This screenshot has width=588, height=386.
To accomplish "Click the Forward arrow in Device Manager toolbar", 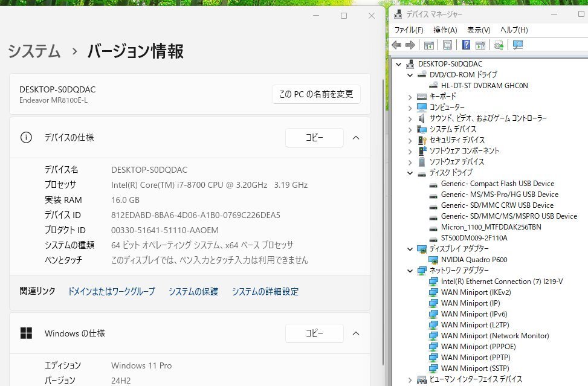I will pyautogui.click(x=410, y=45).
